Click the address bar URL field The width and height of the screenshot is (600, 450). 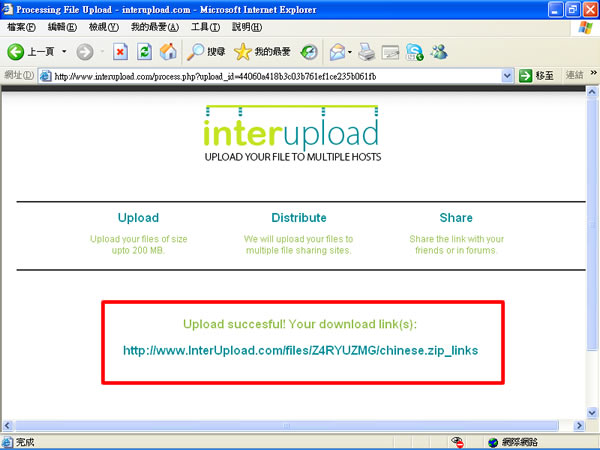pos(276,76)
